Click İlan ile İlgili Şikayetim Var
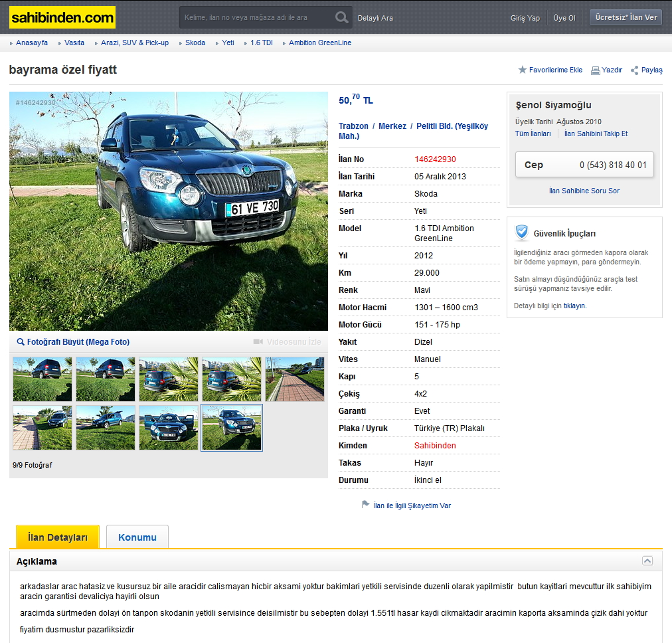 (412, 505)
